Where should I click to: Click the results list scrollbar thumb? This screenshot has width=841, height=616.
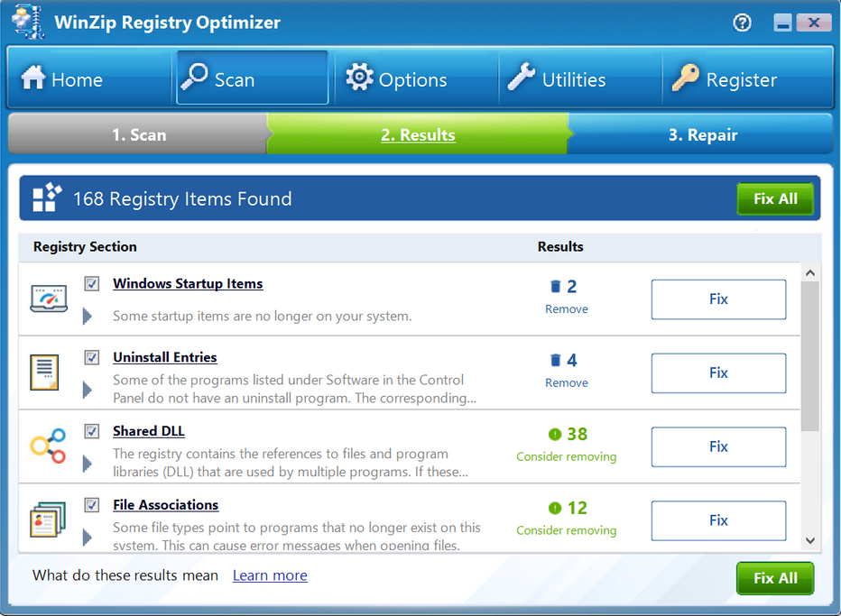(810, 356)
